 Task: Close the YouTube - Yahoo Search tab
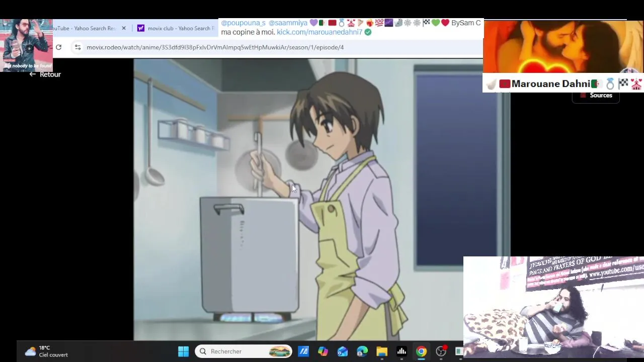(124, 28)
